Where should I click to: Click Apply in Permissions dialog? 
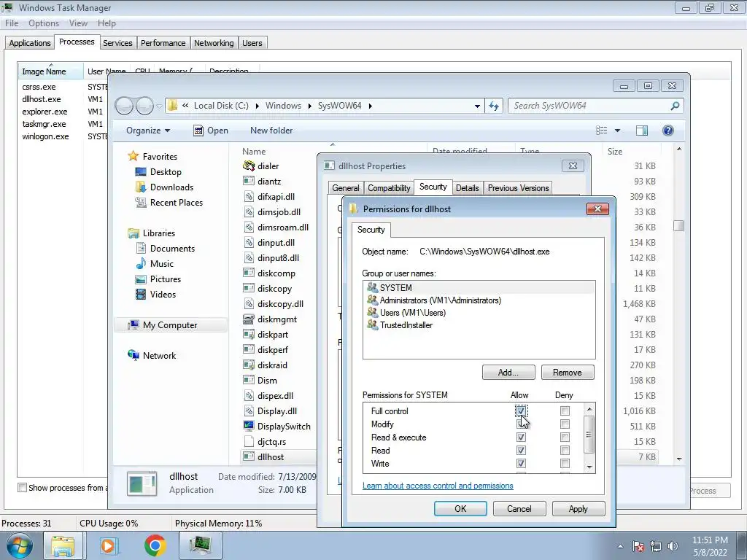[x=578, y=508]
